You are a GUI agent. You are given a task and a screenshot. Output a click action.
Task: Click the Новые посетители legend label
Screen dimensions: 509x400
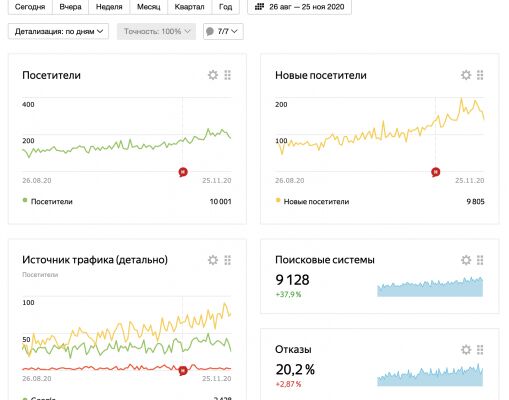click(x=316, y=201)
